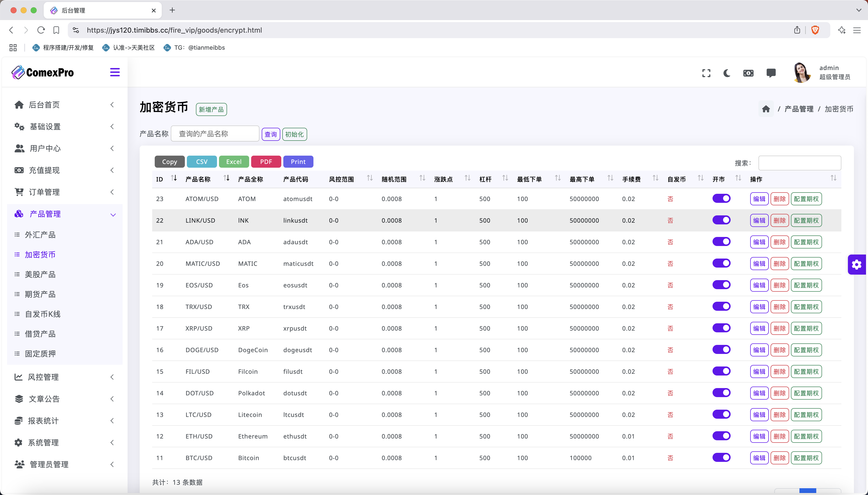Viewport: 868px width, 495px height.
Task: Toggle 开市 switch for EOS/USD
Action: [721, 285]
